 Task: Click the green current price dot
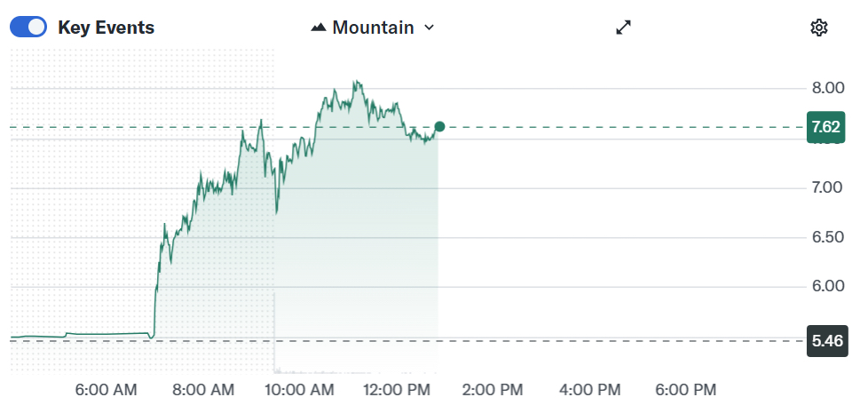click(x=439, y=127)
